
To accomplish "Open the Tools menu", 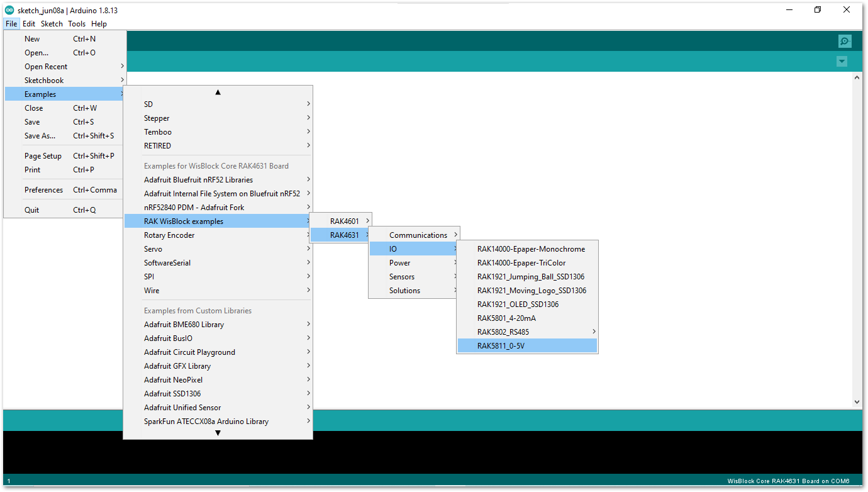I will (x=77, y=24).
